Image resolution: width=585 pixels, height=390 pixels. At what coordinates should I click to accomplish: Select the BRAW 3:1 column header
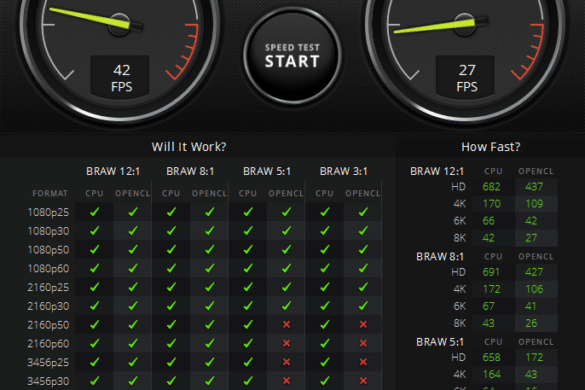(x=344, y=171)
